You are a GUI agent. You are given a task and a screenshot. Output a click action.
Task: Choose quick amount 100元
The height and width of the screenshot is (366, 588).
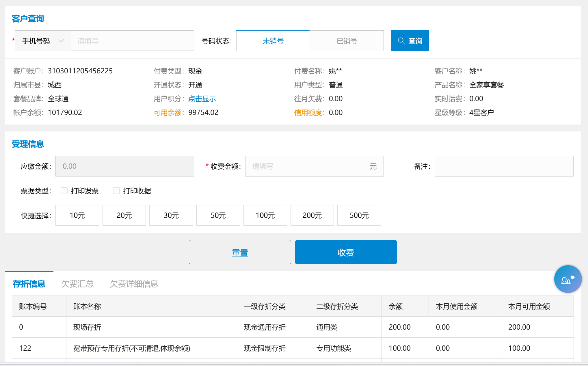click(x=265, y=215)
